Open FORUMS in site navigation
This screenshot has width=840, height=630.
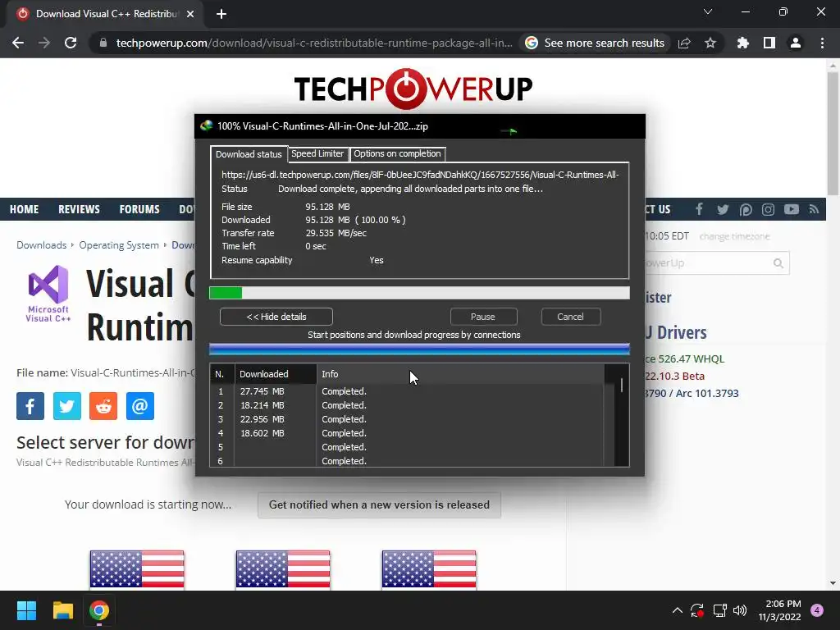pyautogui.click(x=139, y=209)
